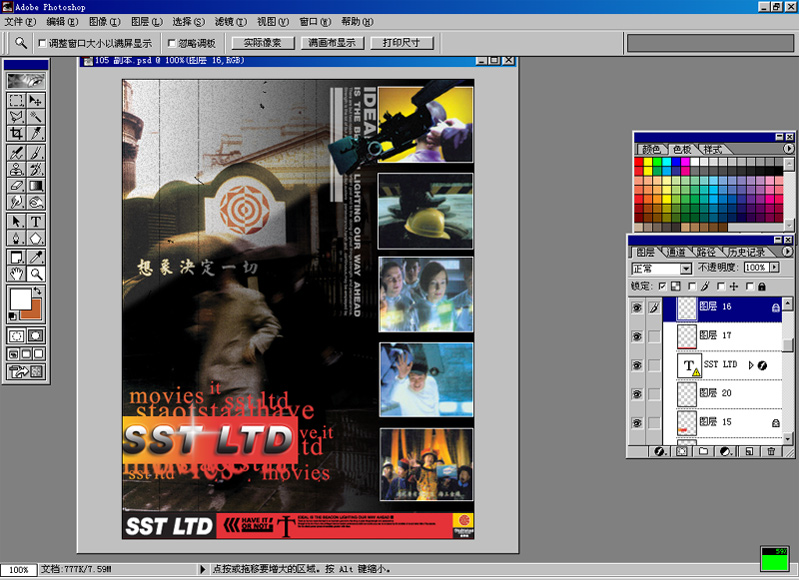799x580 pixels.
Task: Select the Polygon shape tool
Action: [x=36, y=238]
